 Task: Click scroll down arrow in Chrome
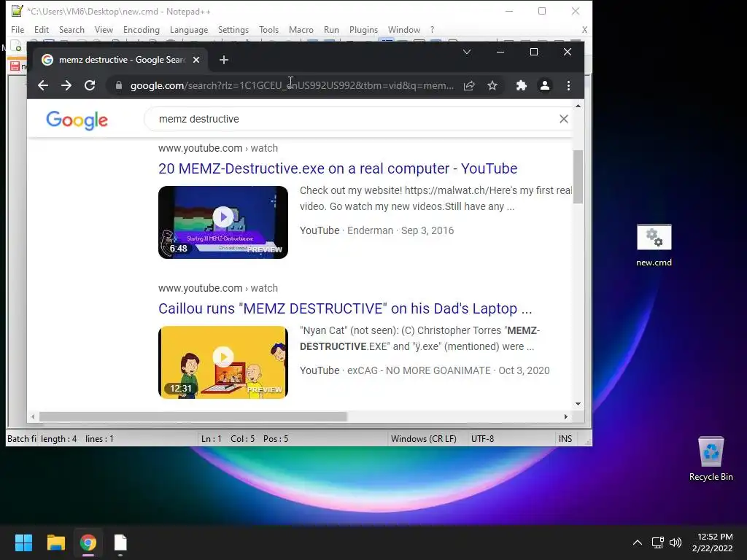(x=578, y=404)
